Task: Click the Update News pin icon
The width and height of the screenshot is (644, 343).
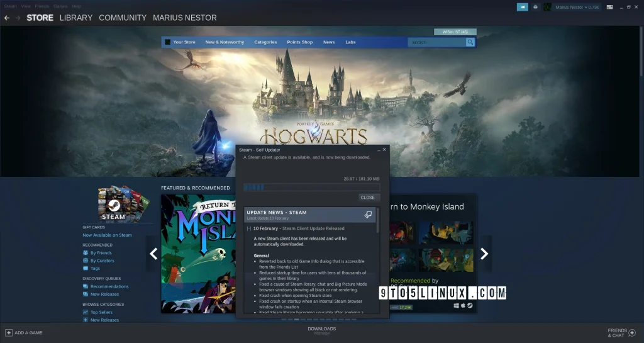Action: pos(368,215)
